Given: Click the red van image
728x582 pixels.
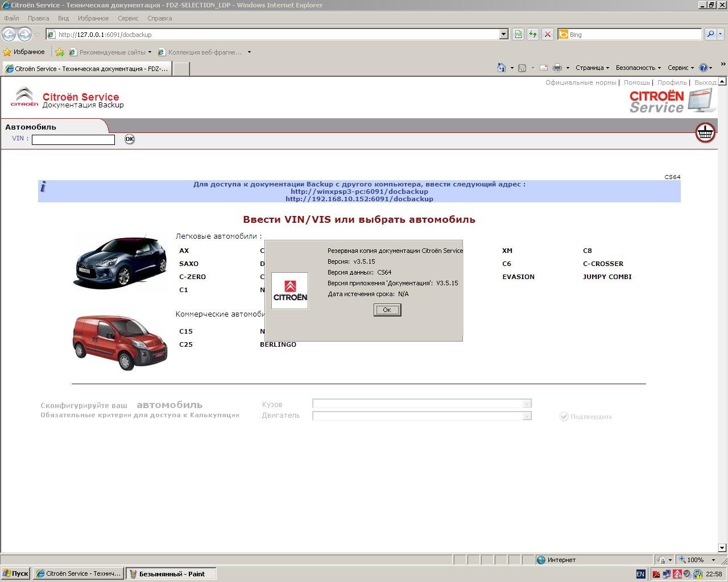Looking at the screenshot, I should pos(120,342).
